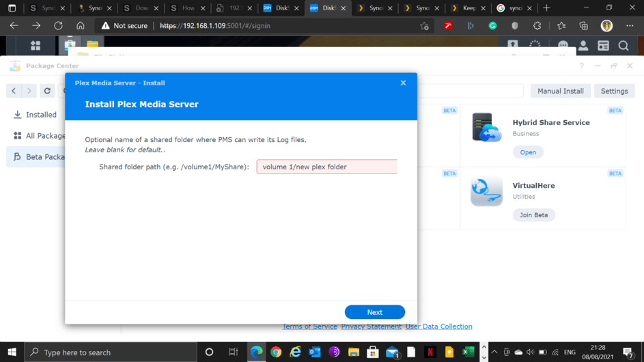
Task: Click the Hybrid Share Service title
Action: click(551, 122)
